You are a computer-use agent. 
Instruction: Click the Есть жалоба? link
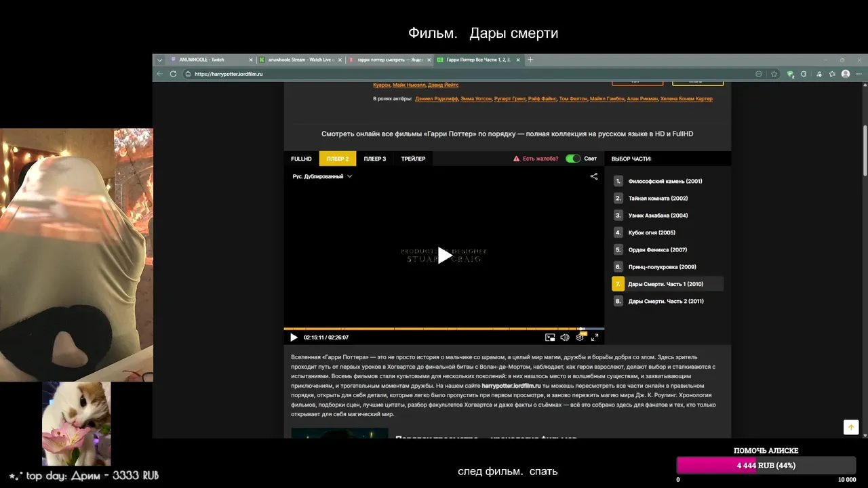pos(540,159)
